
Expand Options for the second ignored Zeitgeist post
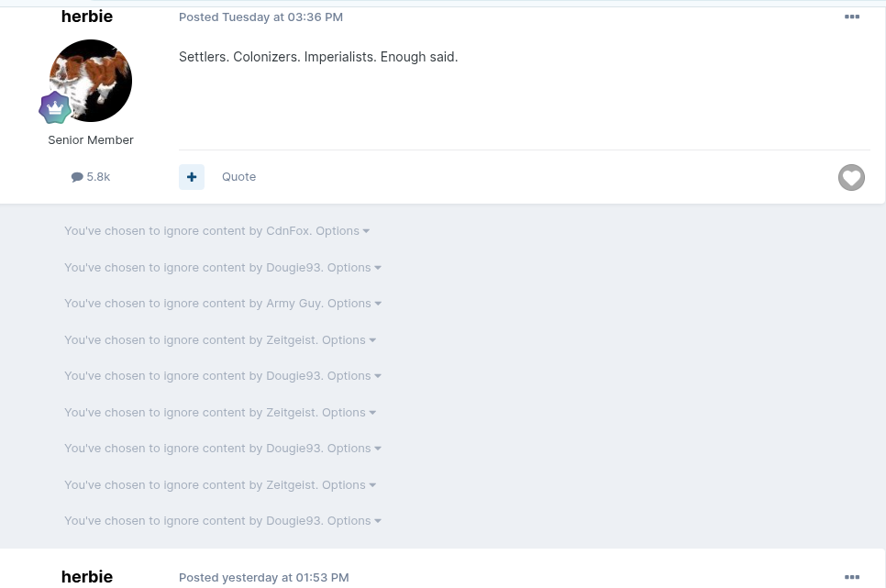349,413
